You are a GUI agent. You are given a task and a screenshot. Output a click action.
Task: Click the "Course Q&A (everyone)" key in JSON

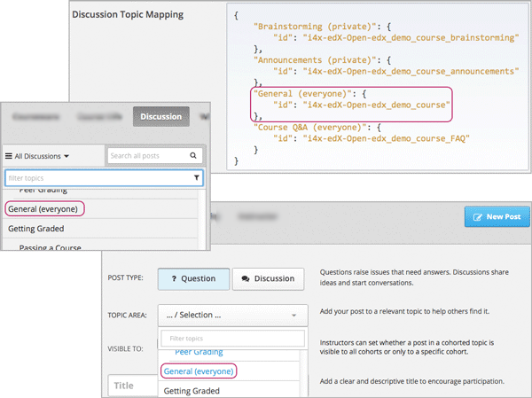[309, 128]
